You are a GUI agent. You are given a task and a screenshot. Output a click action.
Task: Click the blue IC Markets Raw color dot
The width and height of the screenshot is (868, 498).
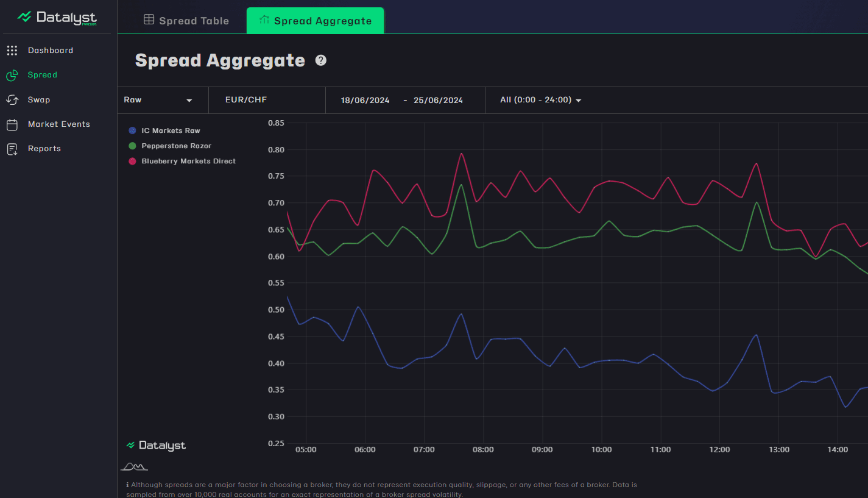point(132,130)
